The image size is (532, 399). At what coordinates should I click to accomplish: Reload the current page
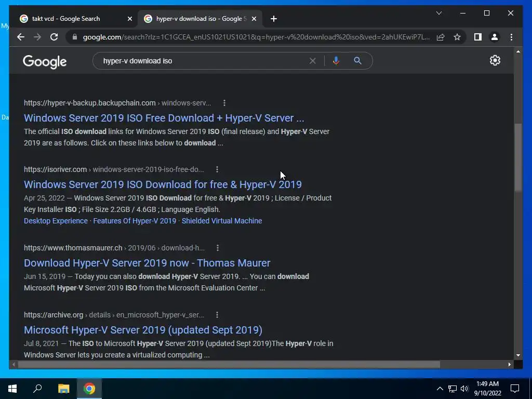(x=54, y=37)
